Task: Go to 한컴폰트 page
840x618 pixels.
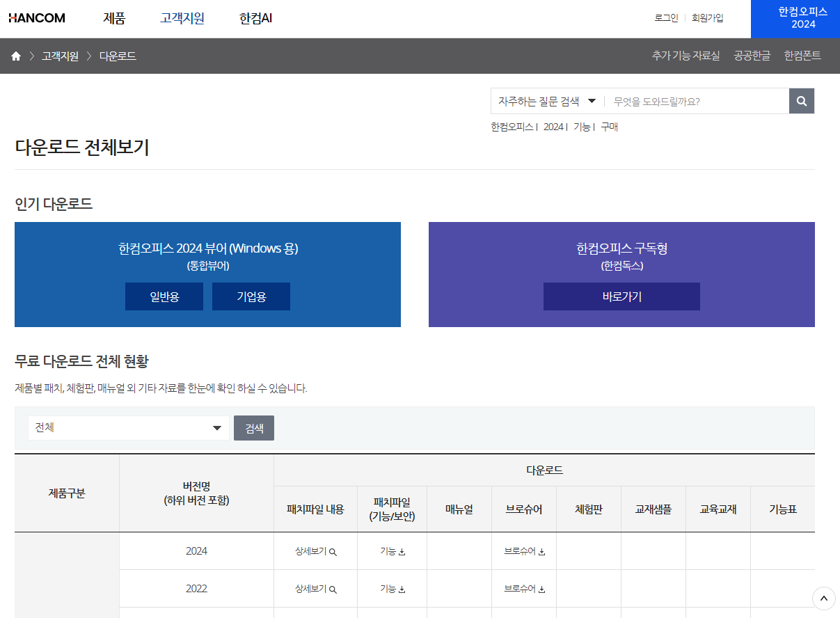Action: (x=802, y=56)
